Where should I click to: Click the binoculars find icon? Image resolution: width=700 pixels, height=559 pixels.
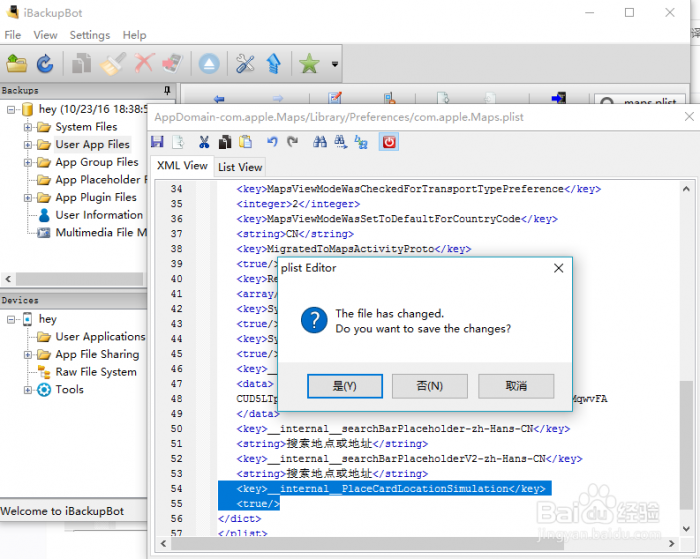[x=320, y=142]
